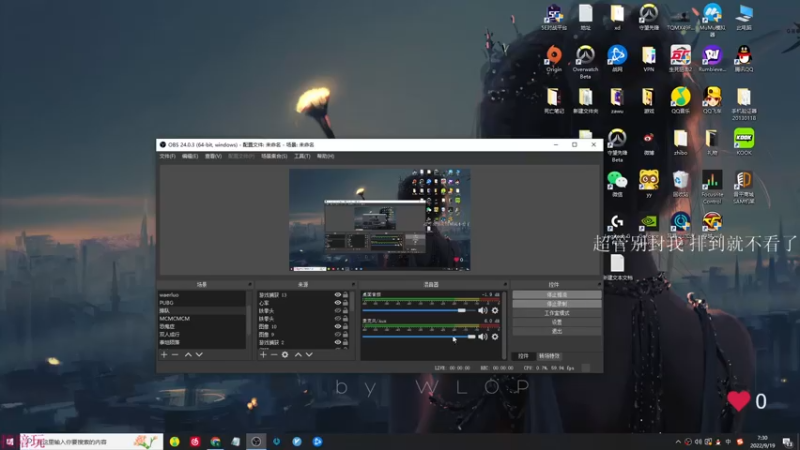
Task: Show the hidden 图像 9 source
Action: coord(337,334)
